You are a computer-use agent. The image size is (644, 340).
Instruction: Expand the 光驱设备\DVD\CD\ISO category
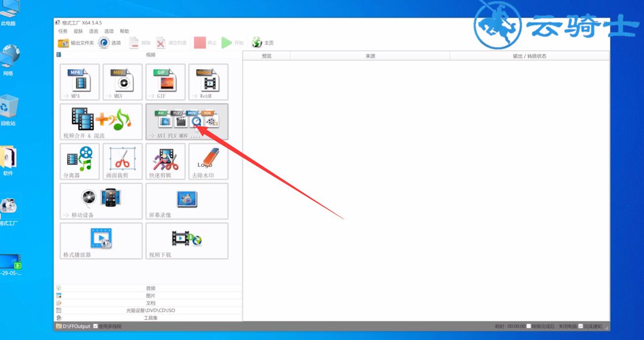pyautogui.click(x=149, y=310)
